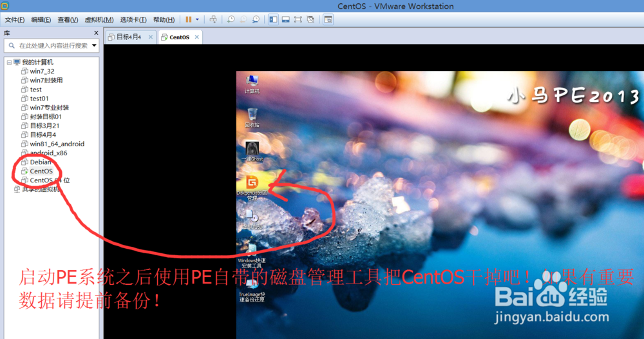Toggle the console view button
The width and height of the screenshot is (644, 339).
(x=328, y=19)
